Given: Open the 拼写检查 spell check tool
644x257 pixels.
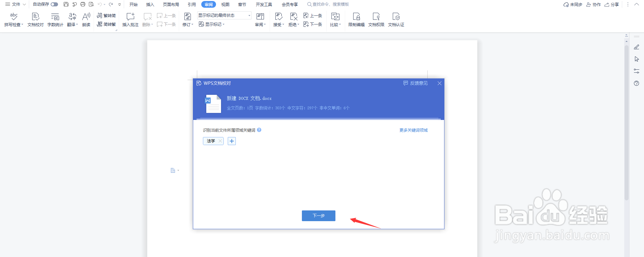Looking at the screenshot, I should coord(14,20).
